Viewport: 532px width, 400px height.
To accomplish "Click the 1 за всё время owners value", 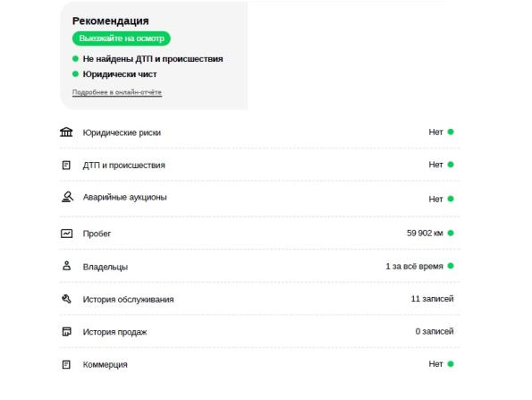I will pos(414,266).
